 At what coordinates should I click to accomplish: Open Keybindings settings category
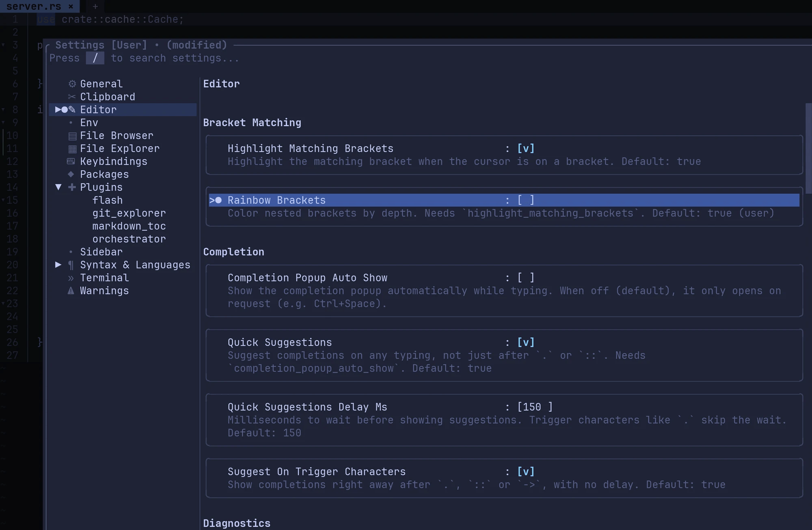114,162
